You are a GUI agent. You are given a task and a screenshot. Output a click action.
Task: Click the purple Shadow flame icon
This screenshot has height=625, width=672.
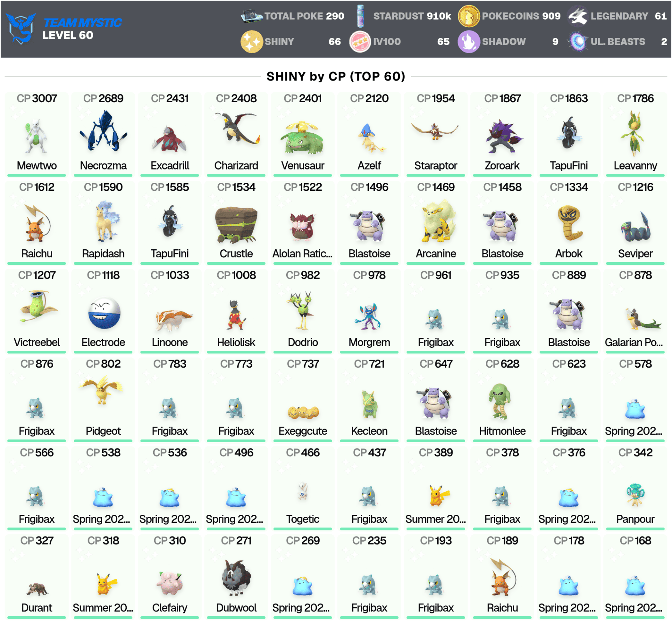469,41
